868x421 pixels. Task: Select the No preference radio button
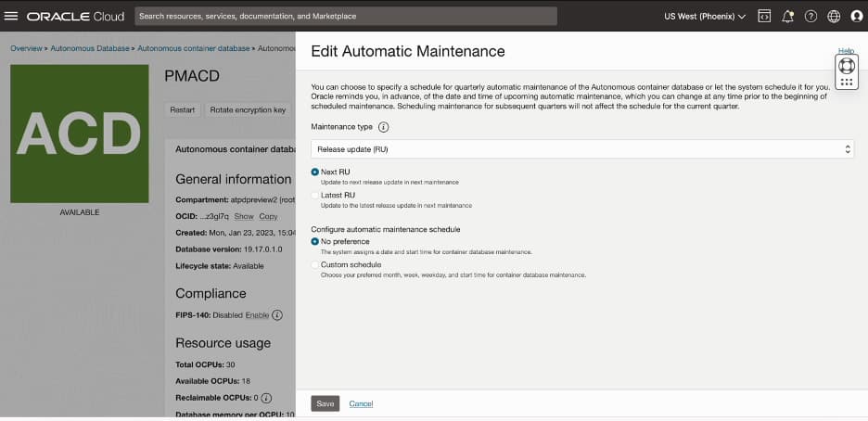[x=315, y=241]
